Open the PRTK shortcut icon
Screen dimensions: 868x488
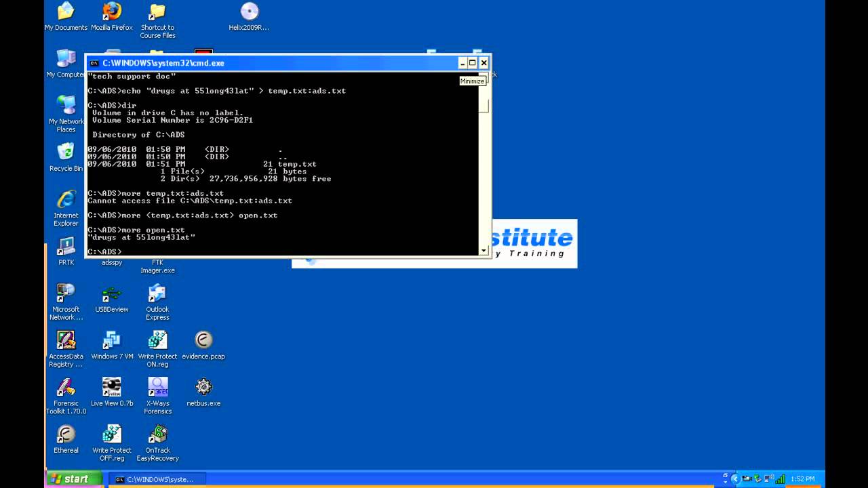point(66,251)
